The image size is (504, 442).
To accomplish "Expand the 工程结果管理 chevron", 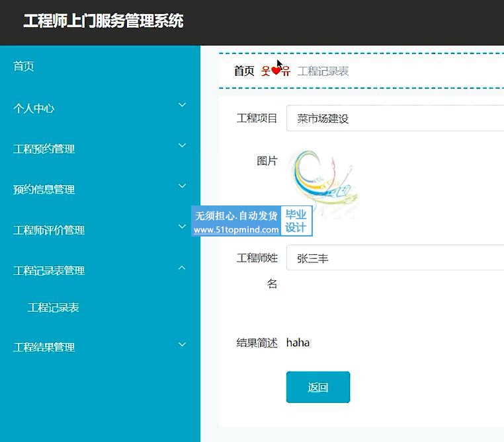I will (183, 344).
